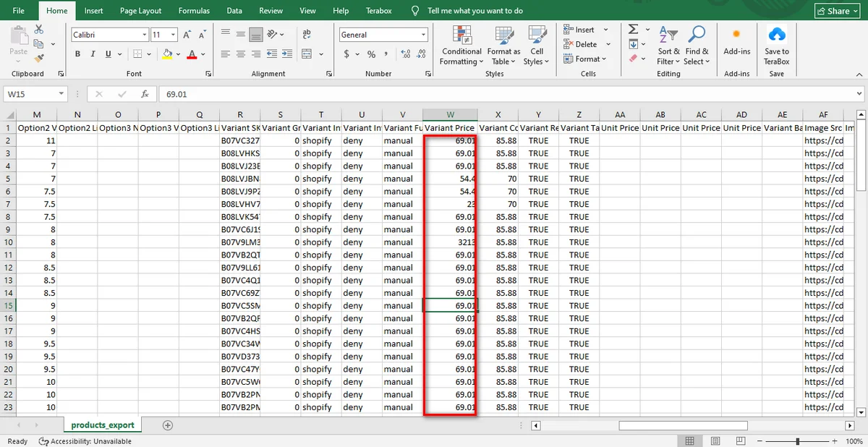Click the Insert Function fx icon
868x447 pixels.
pyautogui.click(x=145, y=94)
